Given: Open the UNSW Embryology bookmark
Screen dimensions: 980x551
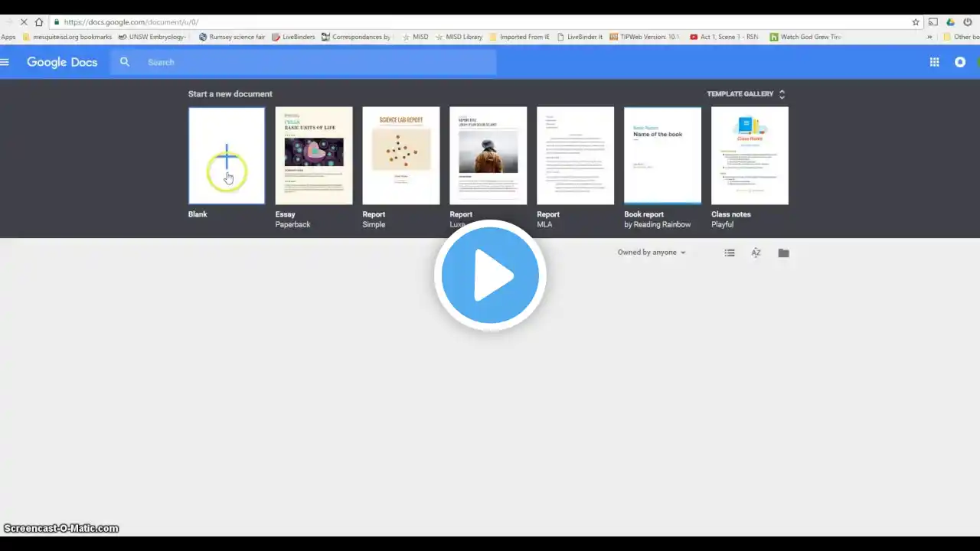Looking at the screenshot, I should coord(152,37).
